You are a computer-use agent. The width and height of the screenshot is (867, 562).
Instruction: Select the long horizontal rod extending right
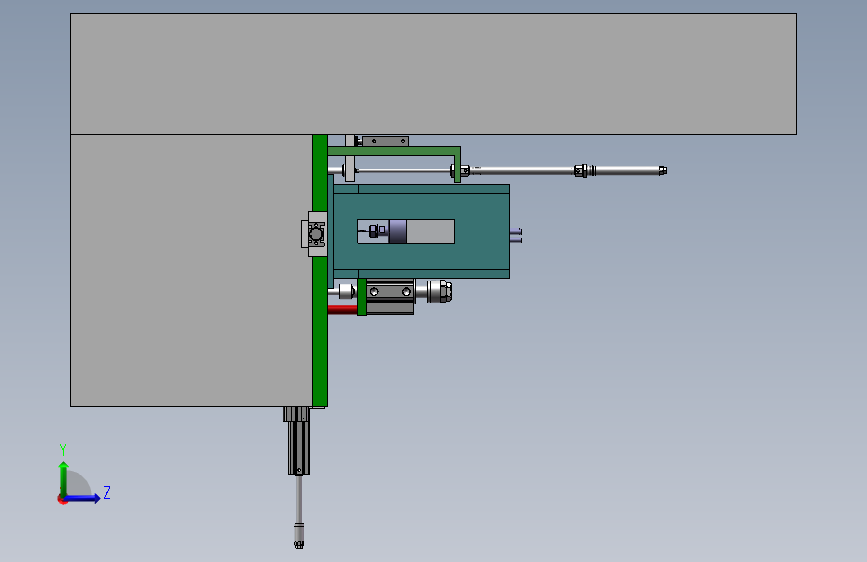(x=564, y=170)
